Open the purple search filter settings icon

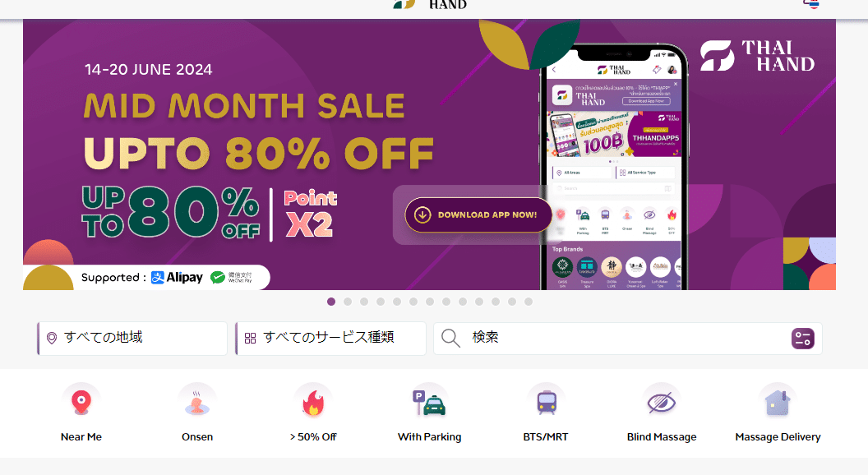[803, 339]
